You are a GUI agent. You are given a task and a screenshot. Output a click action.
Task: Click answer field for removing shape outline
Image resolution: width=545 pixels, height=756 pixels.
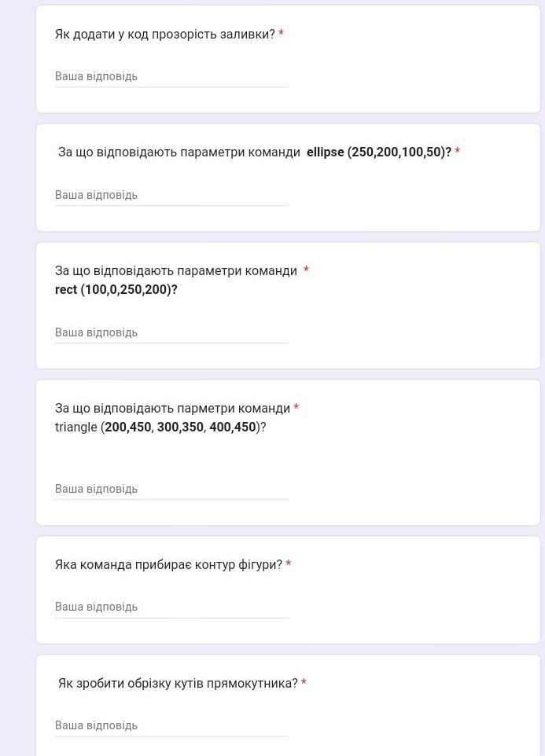tap(171, 607)
